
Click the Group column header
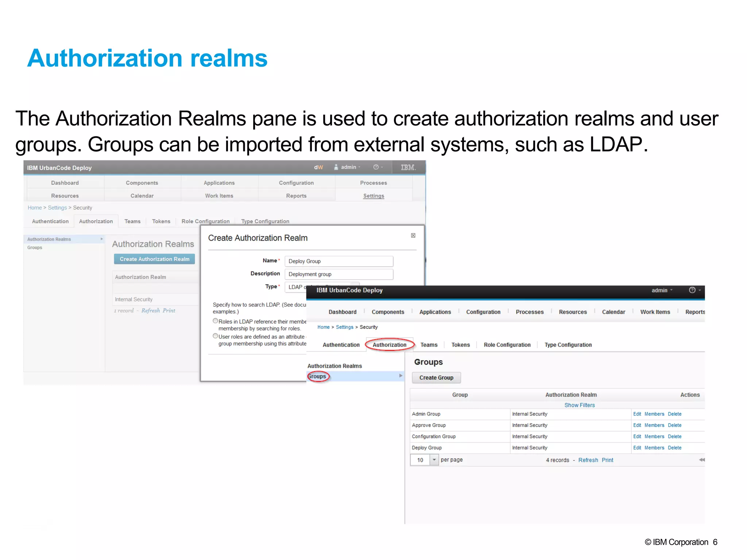pos(460,395)
